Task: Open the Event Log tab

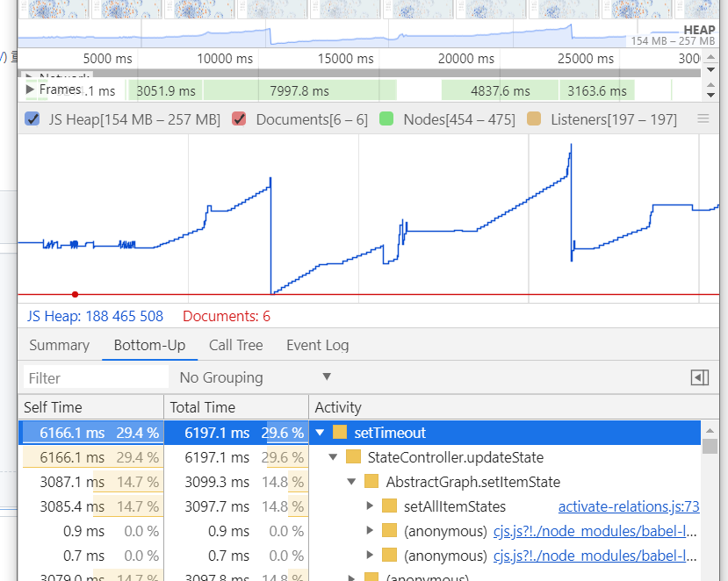Action: (x=317, y=345)
